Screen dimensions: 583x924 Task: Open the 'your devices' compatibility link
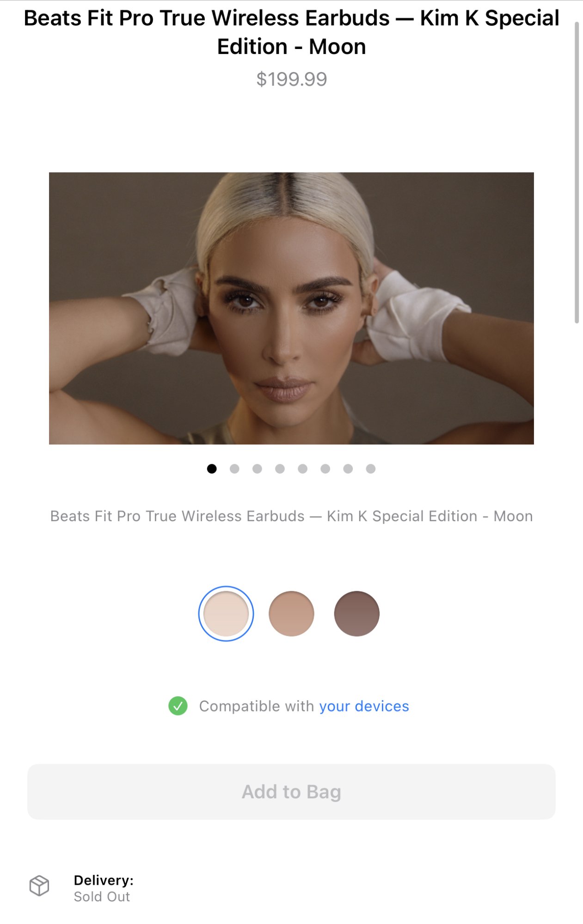tap(364, 706)
